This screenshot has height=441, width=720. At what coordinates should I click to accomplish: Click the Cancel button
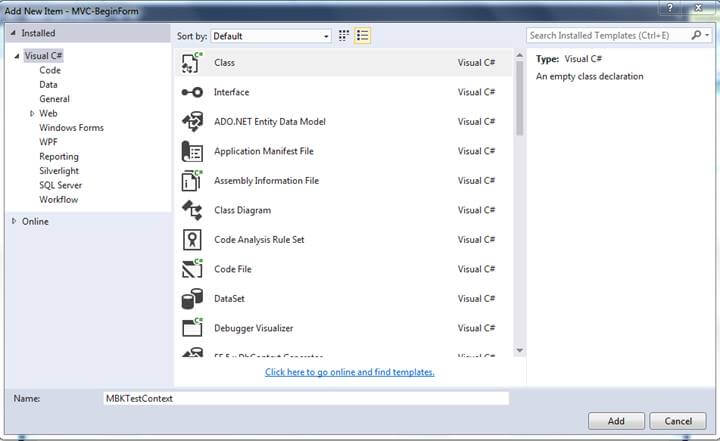678,421
